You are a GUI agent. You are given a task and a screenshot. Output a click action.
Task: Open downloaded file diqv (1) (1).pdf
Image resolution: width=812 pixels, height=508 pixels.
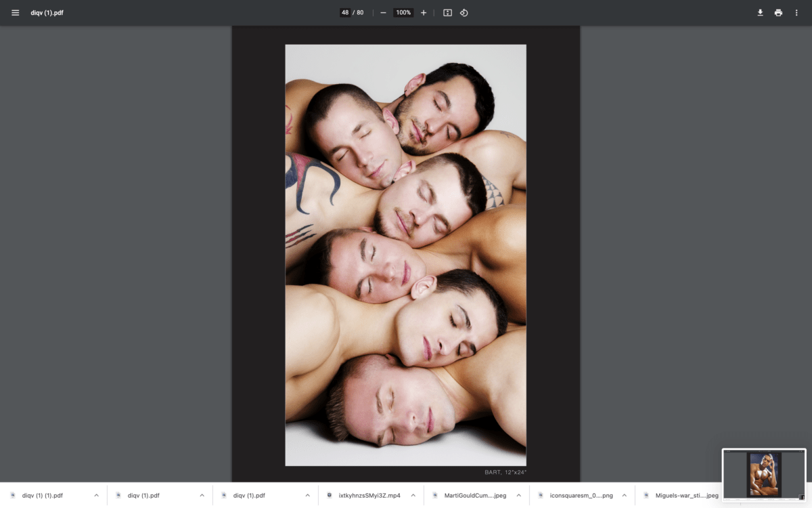(43, 495)
